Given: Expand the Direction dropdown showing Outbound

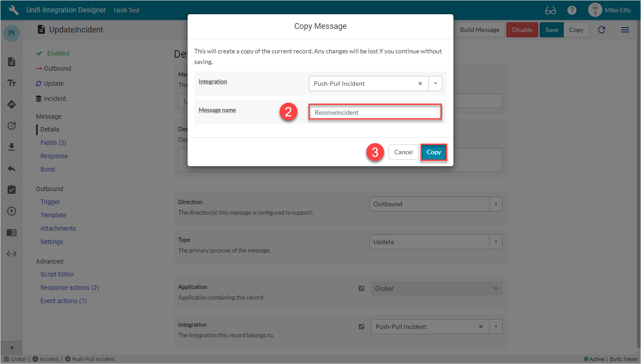Looking at the screenshot, I should (x=496, y=204).
